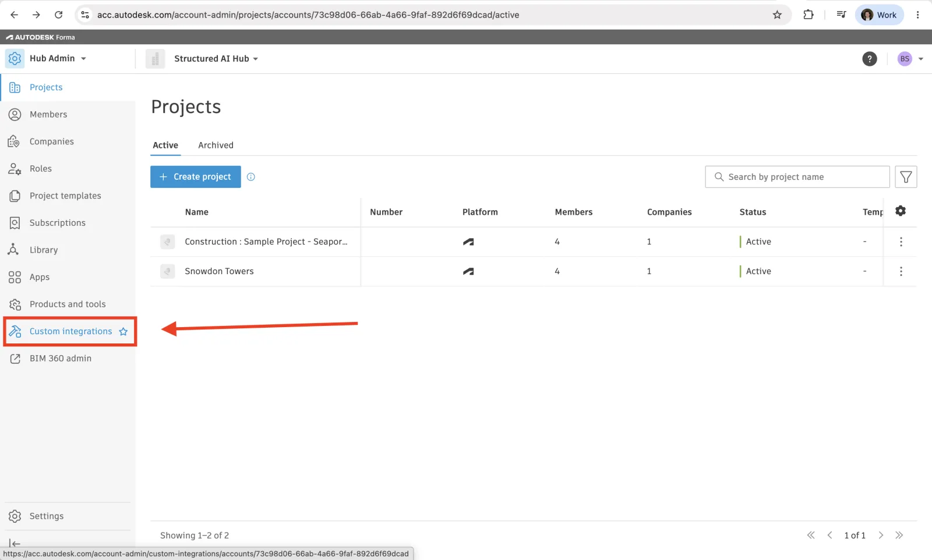Click the browser forward arrow
The image size is (932, 560).
[x=36, y=15]
